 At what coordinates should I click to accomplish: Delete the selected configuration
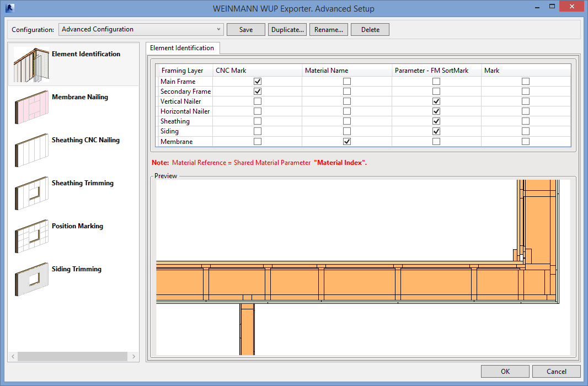[370, 29]
